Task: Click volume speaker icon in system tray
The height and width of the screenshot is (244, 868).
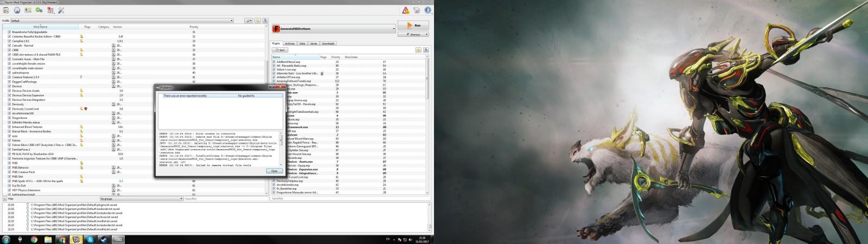Action: [411, 239]
